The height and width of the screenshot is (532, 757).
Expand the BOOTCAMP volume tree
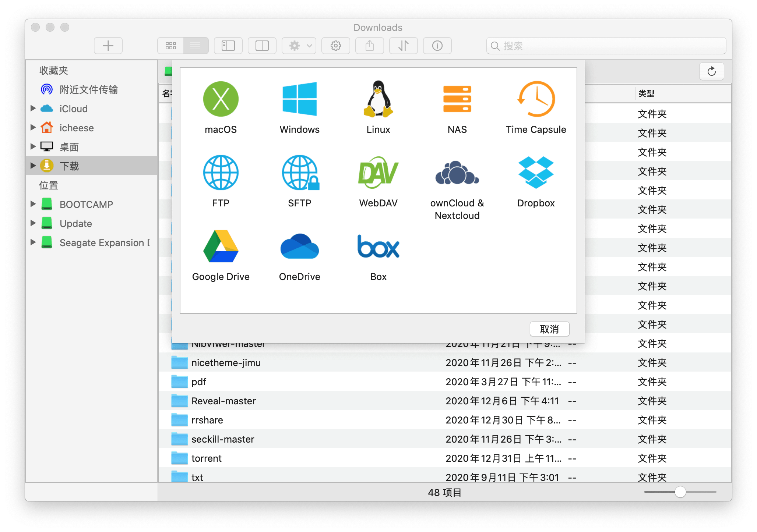tap(33, 204)
